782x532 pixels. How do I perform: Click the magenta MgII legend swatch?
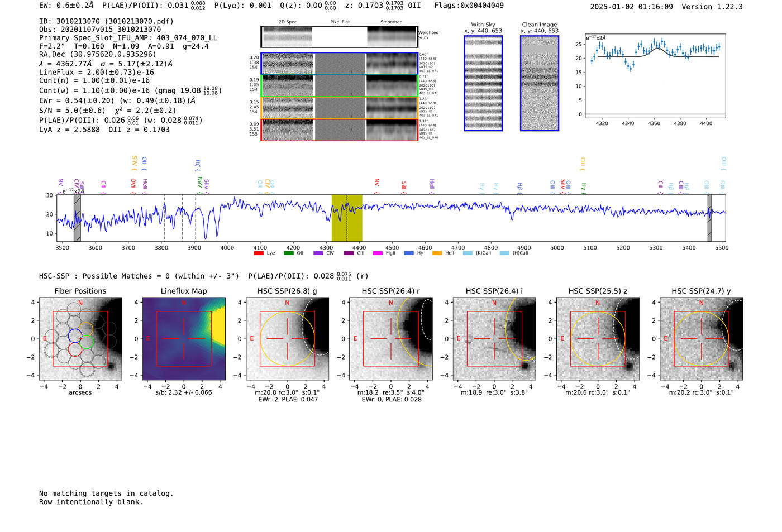pos(378,253)
